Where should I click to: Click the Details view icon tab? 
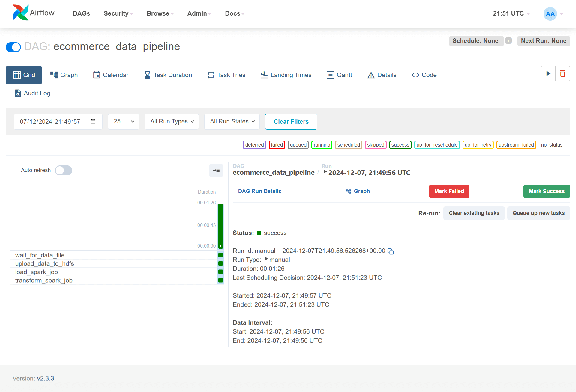click(x=381, y=75)
